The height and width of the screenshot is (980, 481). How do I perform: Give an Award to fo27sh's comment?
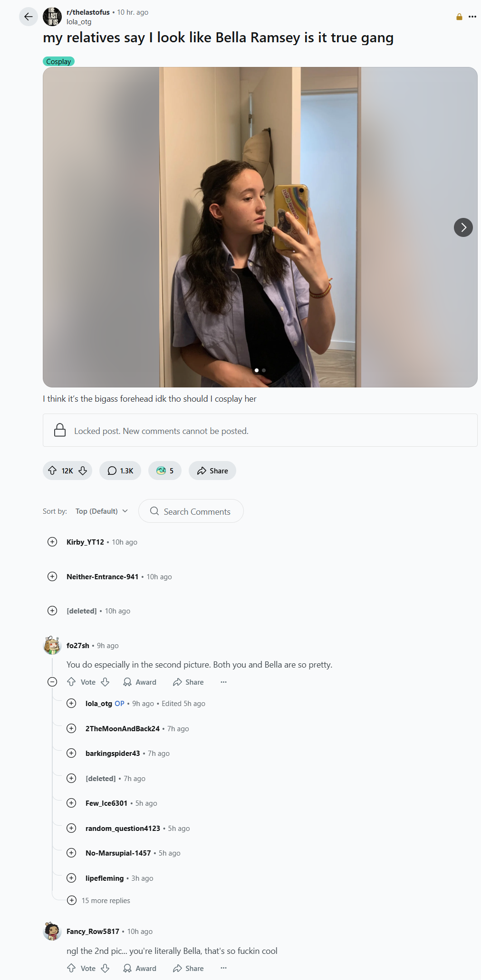[x=140, y=682]
